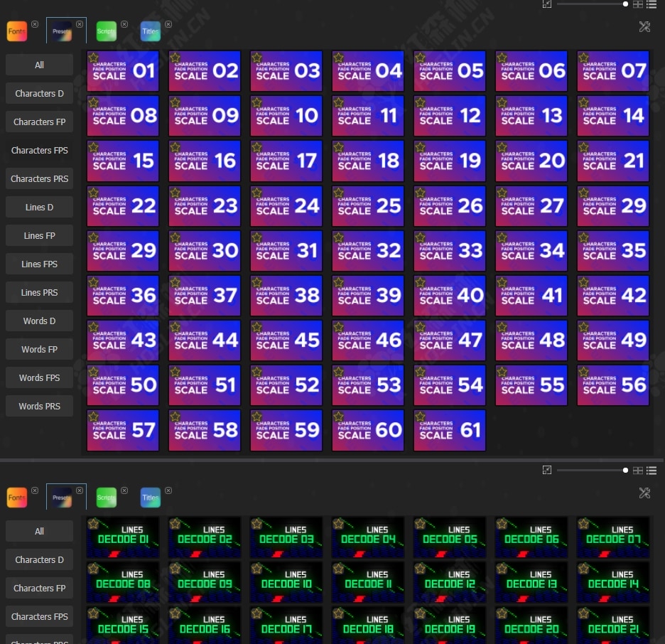Favorite Scale 01 preset via star
Image resolution: width=665 pixels, height=644 pixels.
(x=94, y=58)
